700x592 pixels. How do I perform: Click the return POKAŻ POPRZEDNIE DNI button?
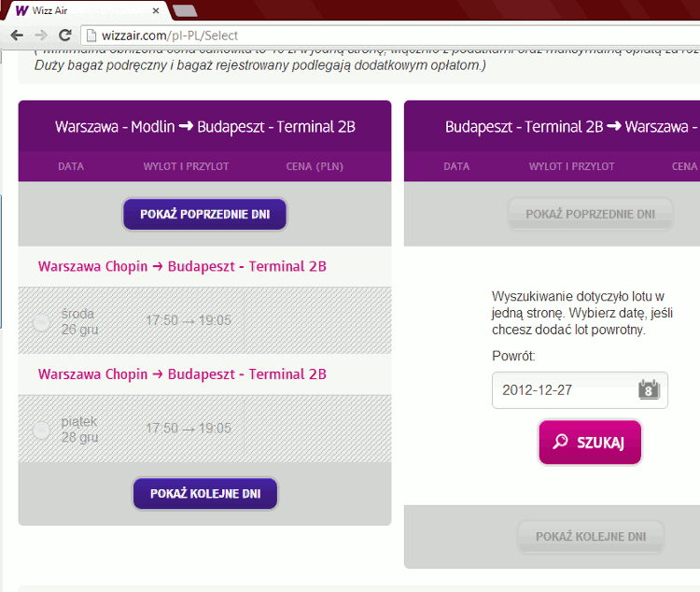coord(590,214)
